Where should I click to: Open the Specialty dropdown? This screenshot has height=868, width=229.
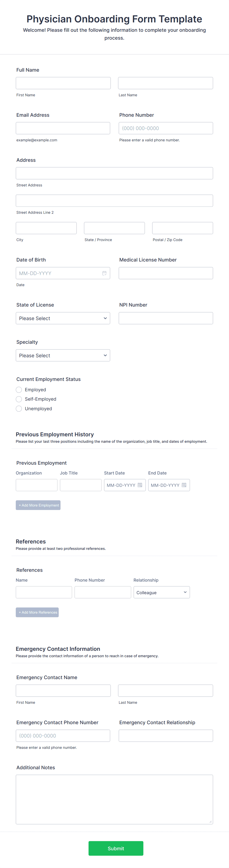pyautogui.click(x=63, y=355)
